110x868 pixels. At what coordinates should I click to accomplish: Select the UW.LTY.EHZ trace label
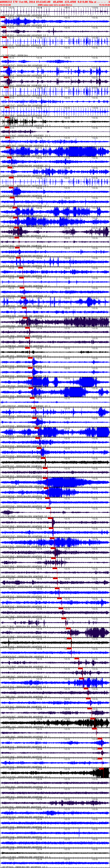coord(25,627)
